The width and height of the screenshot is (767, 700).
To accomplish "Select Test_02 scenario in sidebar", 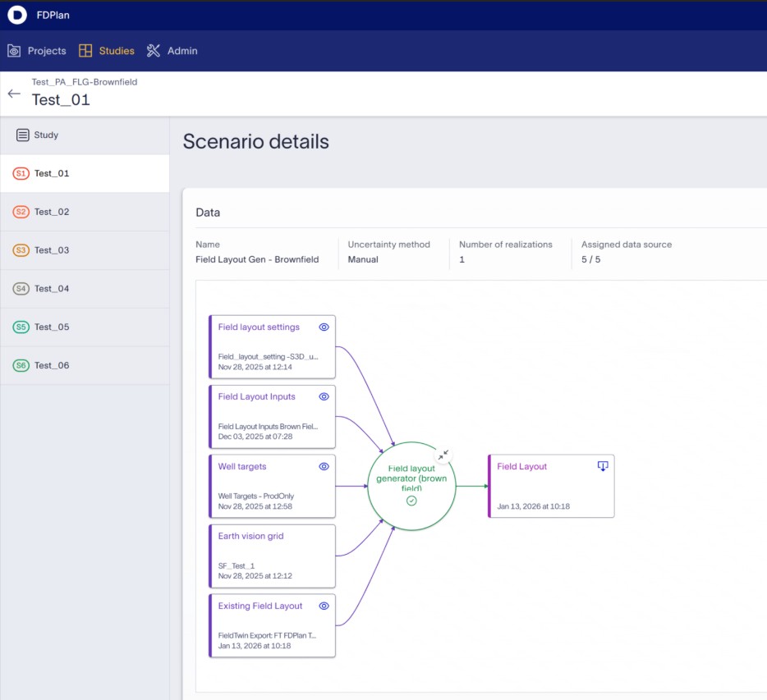I will pos(52,212).
